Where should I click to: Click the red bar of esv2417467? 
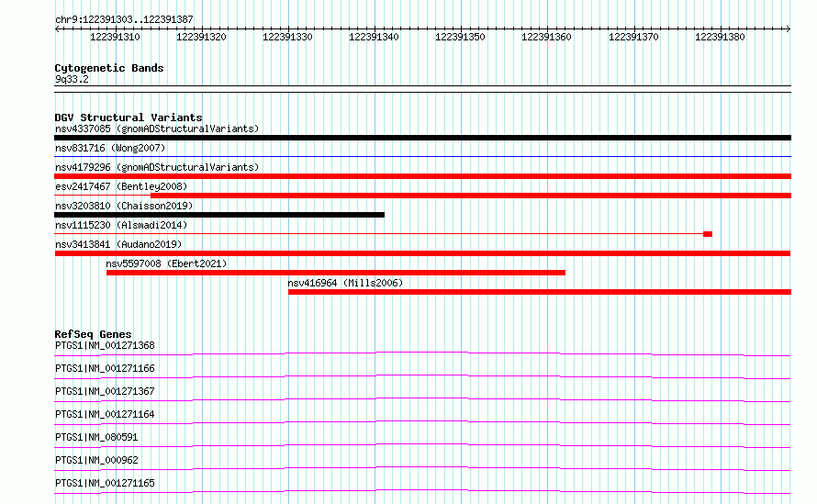tap(471, 196)
